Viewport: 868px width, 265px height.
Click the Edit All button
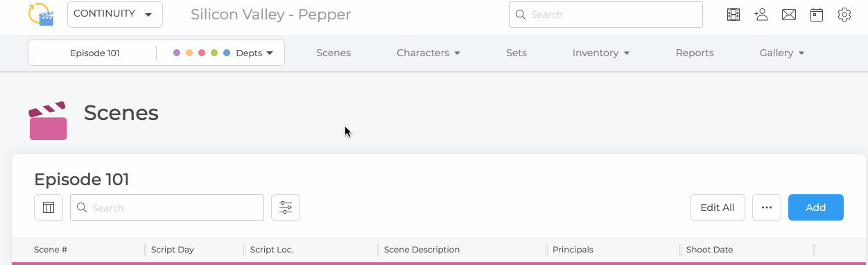click(718, 207)
